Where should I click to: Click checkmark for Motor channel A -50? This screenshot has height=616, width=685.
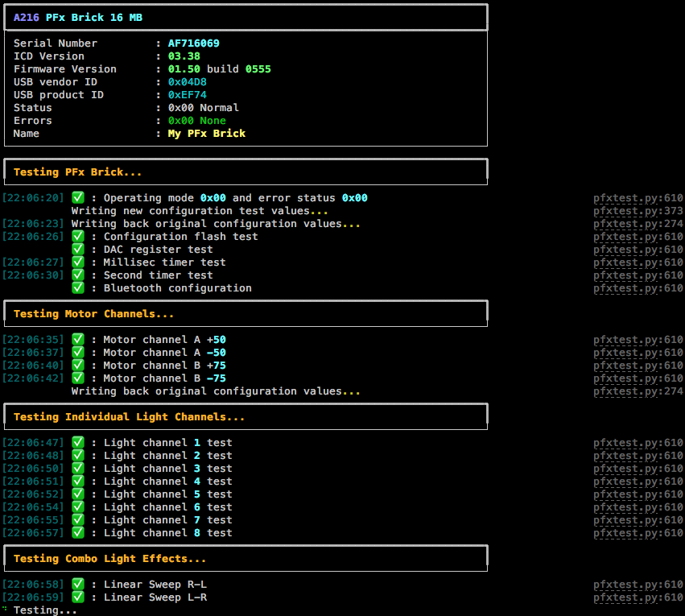(78, 352)
